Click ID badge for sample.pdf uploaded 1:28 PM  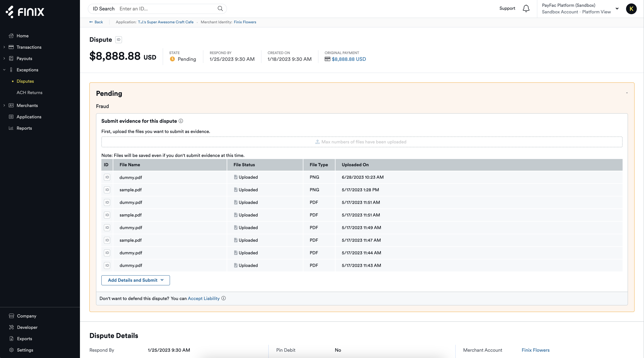click(107, 190)
